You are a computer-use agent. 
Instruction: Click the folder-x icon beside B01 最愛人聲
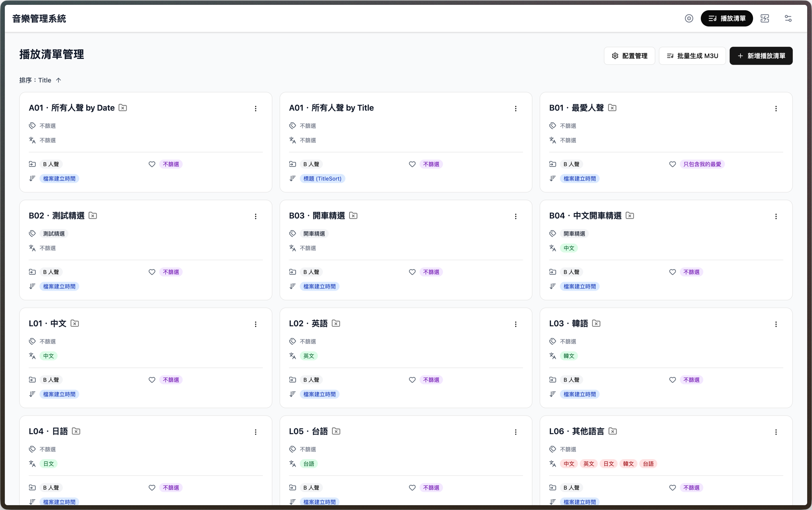[612, 108]
